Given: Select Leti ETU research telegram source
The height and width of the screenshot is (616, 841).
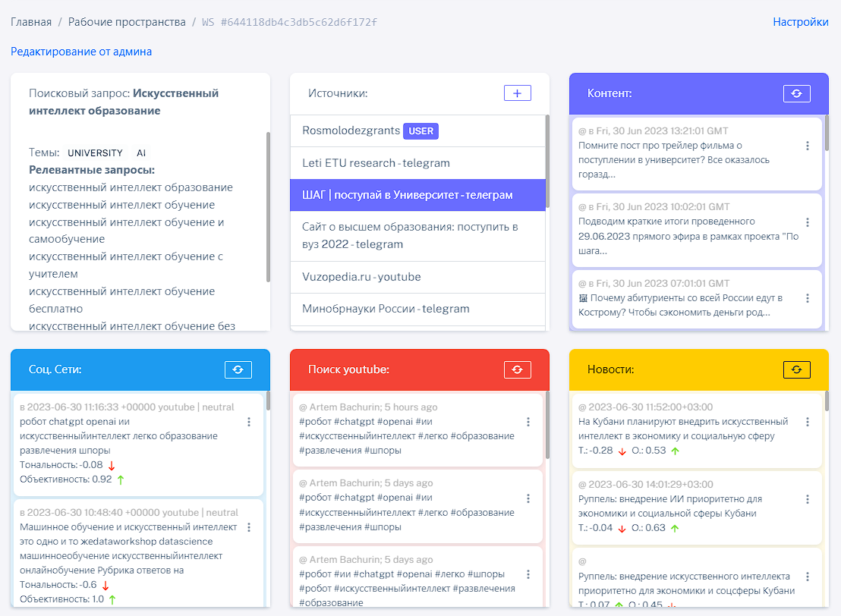Looking at the screenshot, I should [376, 163].
